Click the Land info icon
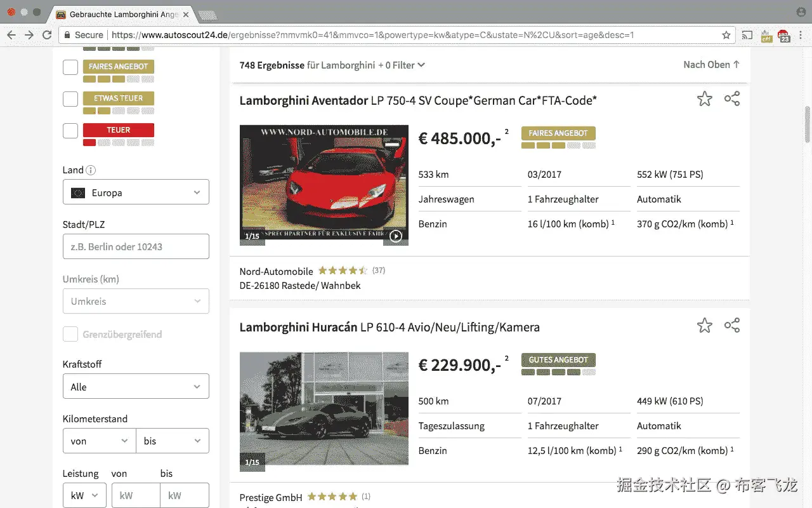Viewport: 812px width, 508px height. coord(91,170)
